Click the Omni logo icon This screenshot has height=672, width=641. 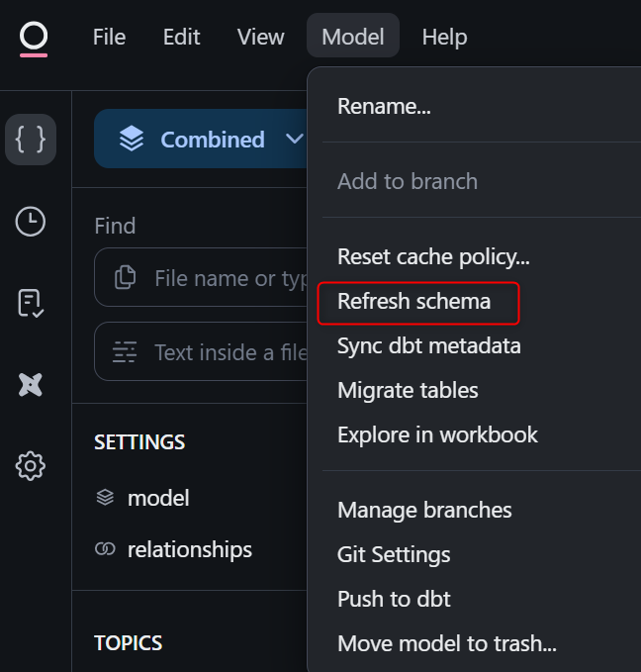click(x=33, y=38)
